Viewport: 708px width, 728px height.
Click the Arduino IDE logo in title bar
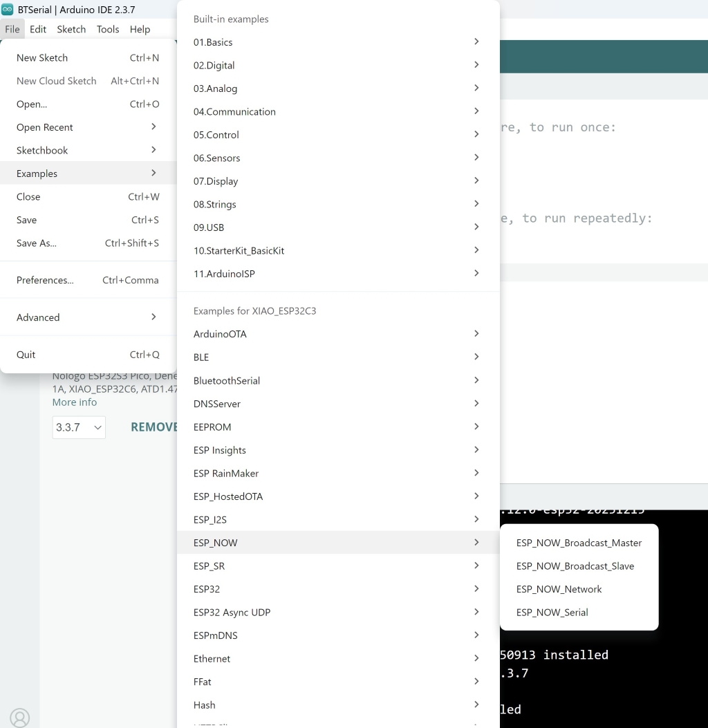(7, 9)
